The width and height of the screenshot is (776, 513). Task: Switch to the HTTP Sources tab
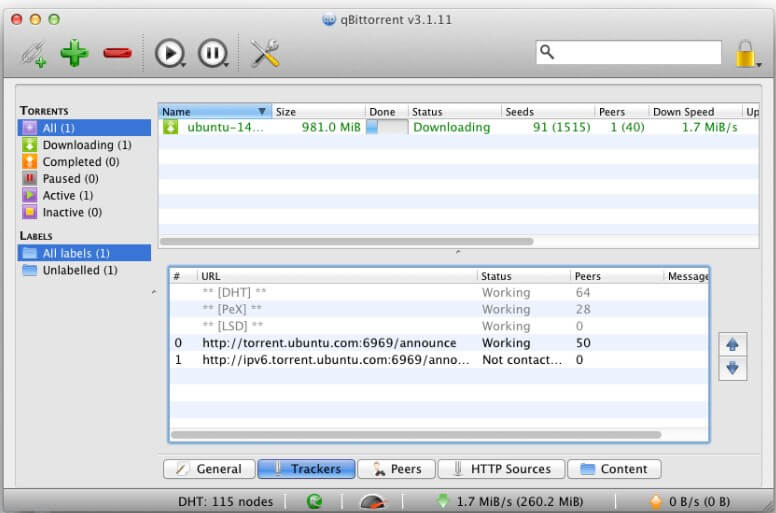501,468
